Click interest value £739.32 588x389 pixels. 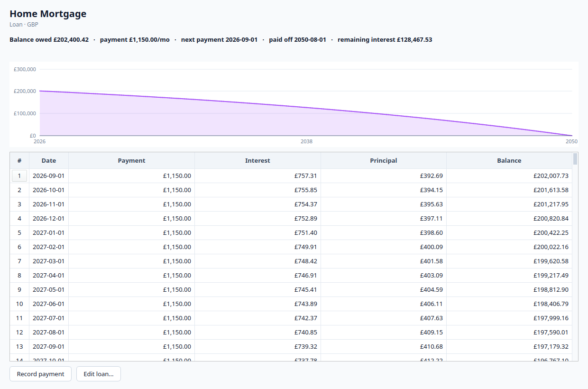pyautogui.click(x=306, y=347)
